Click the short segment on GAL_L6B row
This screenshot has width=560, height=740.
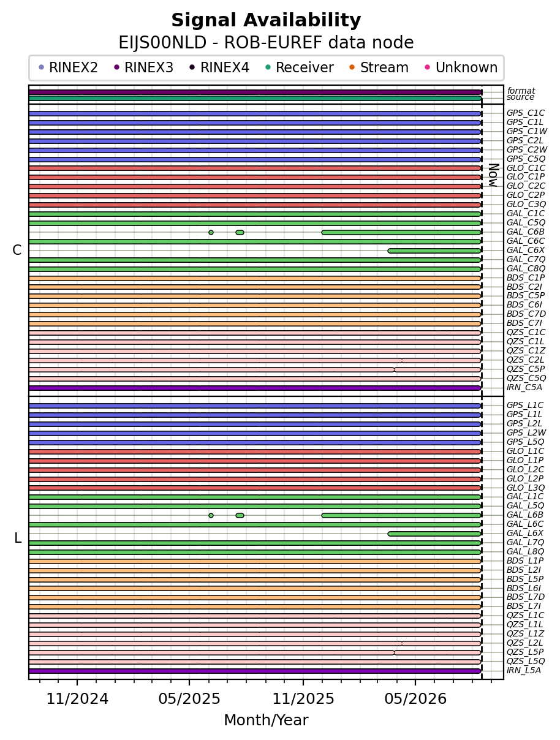240,515
